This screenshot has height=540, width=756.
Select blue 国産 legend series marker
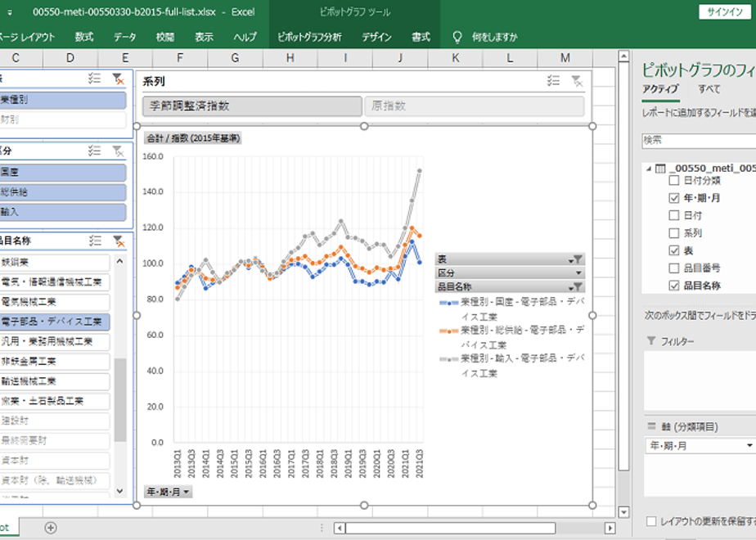[x=448, y=303]
